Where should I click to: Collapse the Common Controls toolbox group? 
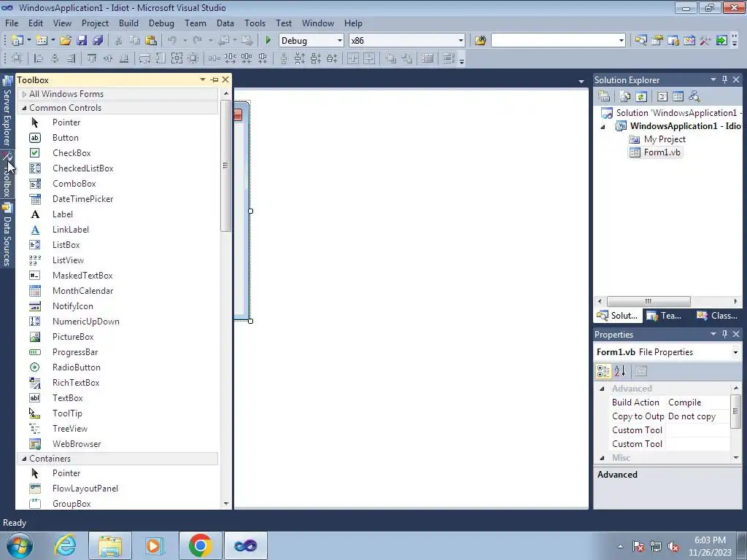tap(24, 108)
